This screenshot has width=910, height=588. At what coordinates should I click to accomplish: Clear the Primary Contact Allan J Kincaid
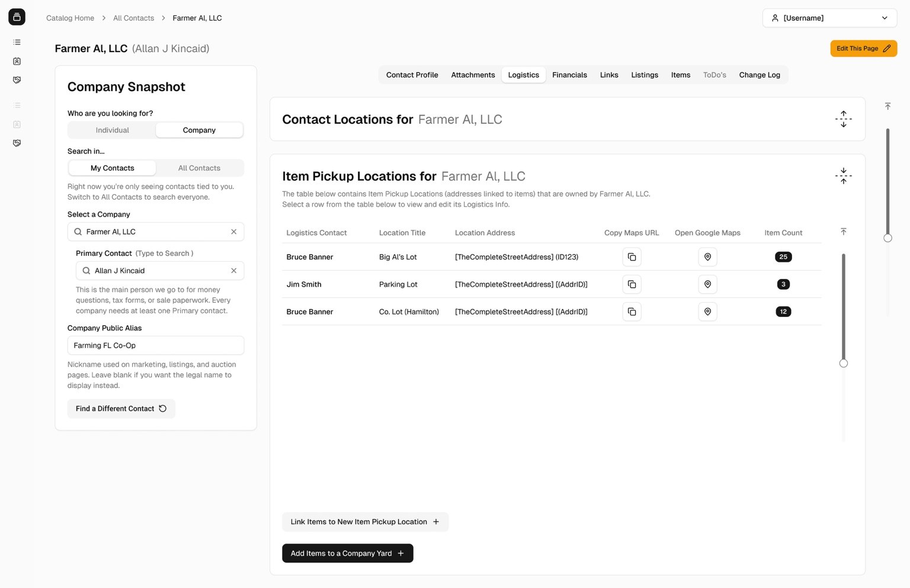click(x=233, y=271)
